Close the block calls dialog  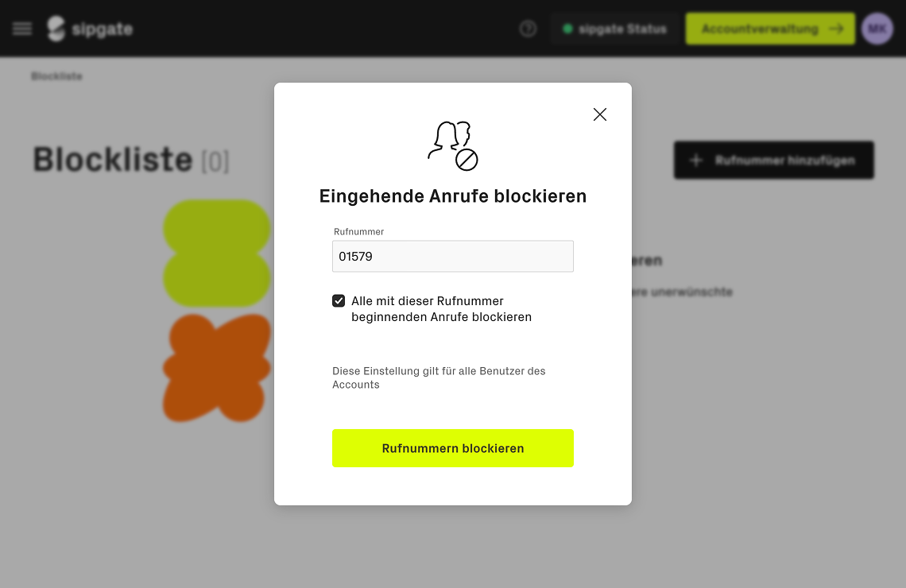coord(600,114)
